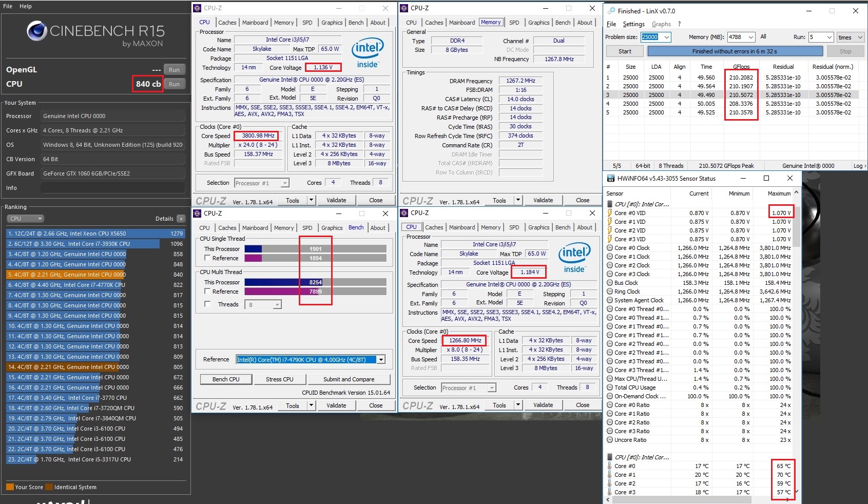Image resolution: width=868 pixels, height=504 pixels.
Task: Open the LinX Settings menu
Action: tap(633, 24)
